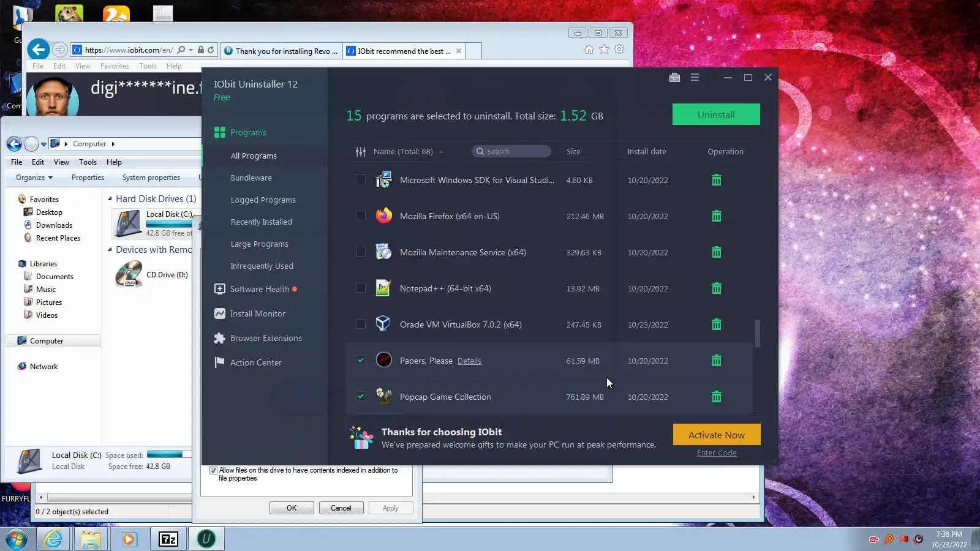Screen dimensions: 980x551
Task: Open the Windows Start menu
Action: [x=17, y=539]
